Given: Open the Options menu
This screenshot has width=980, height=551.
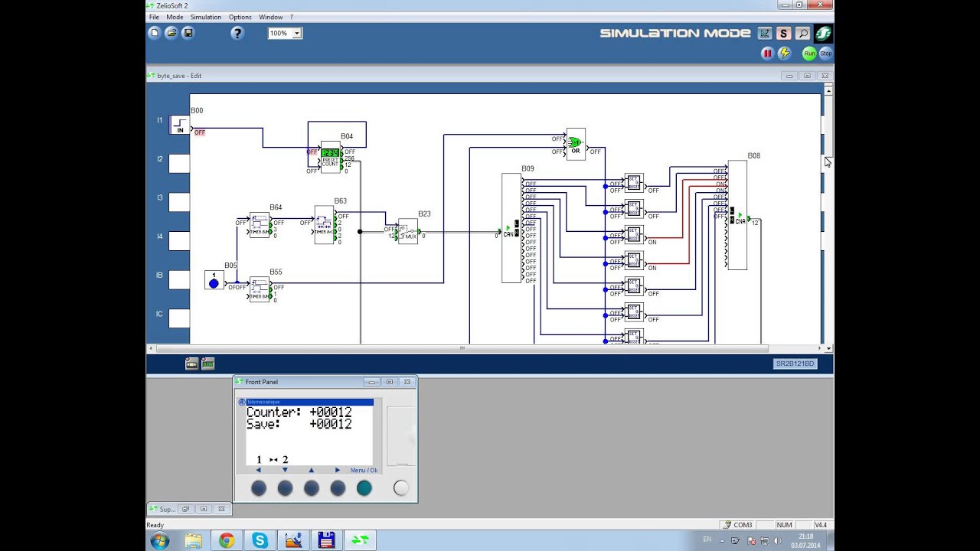Looking at the screenshot, I should (240, 17).
